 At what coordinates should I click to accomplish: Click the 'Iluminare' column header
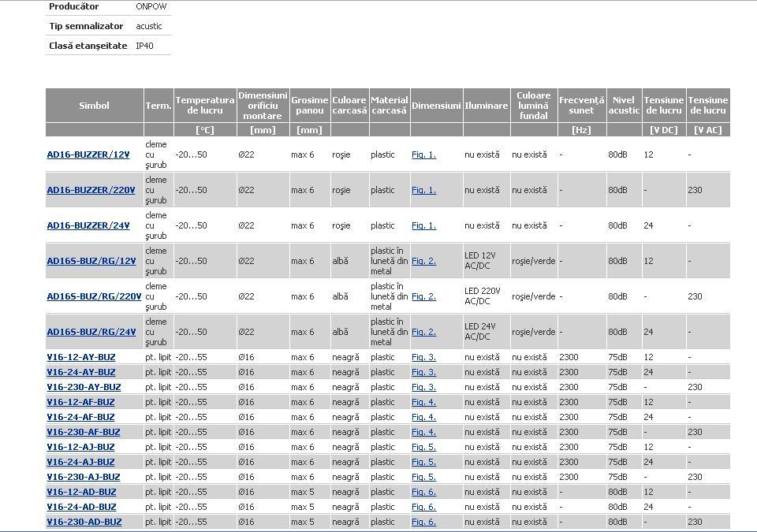(487, 106)
